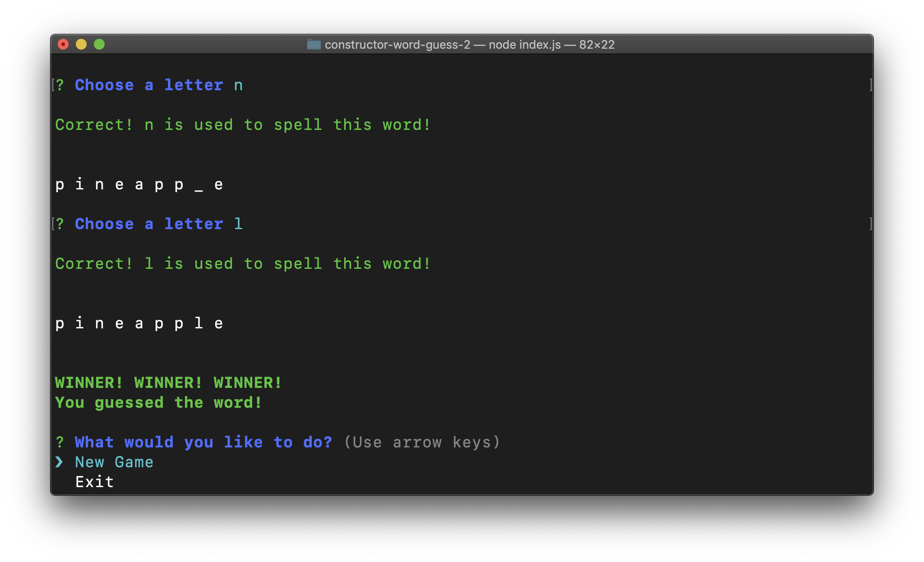
Task: Click the second Choose a letter prompt
Action: point(149,224)
